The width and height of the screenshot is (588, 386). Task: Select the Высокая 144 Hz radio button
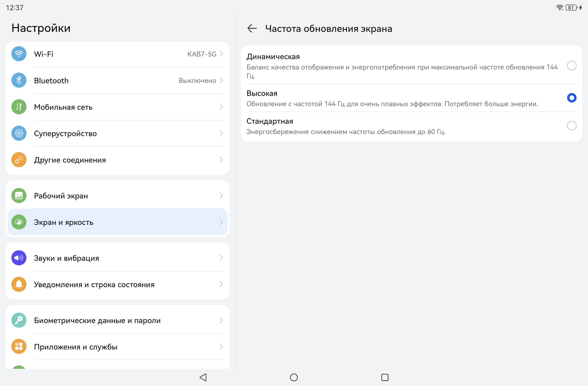[x=571, y=98]
